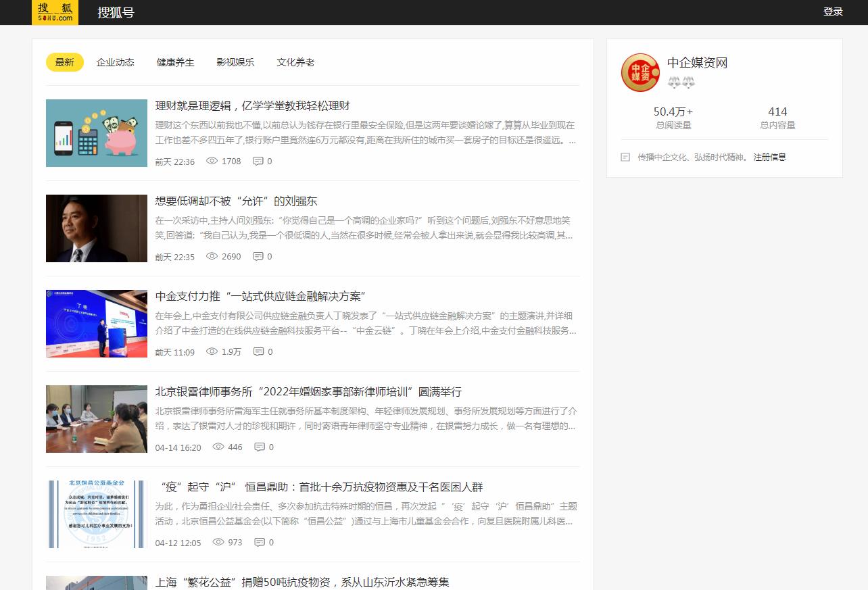868x590 pixels.
Task: Switch to the 影视娱乐 tab
Action: pyautogui.click(x=236, y=62)
